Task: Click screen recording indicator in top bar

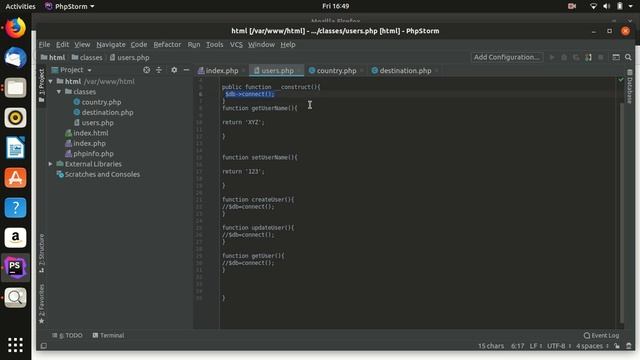Action: [x=572, y=6]
